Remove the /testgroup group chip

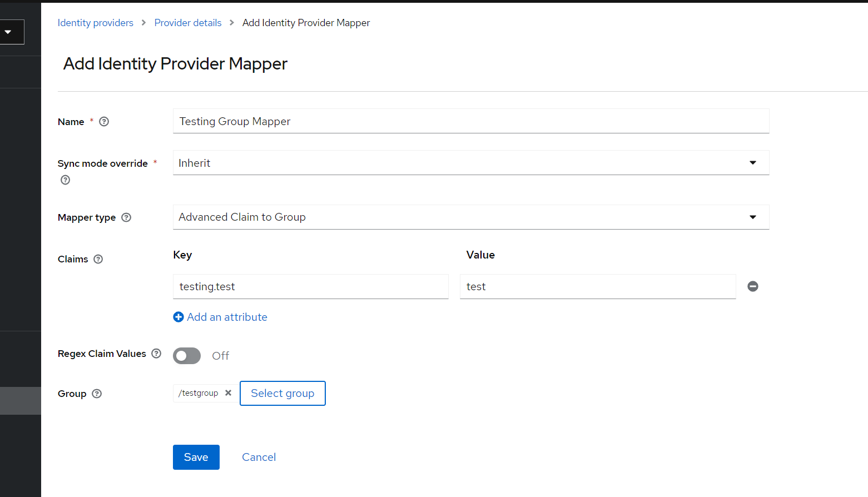(228, 392)
